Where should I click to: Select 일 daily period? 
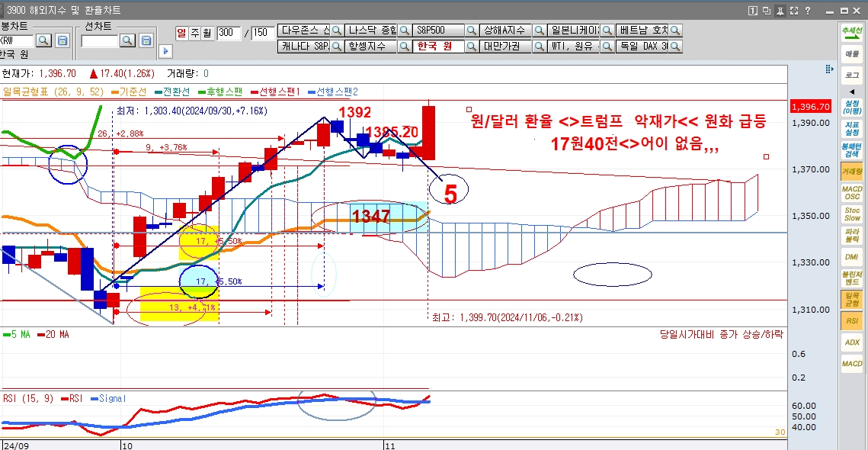tap(181, 33)
